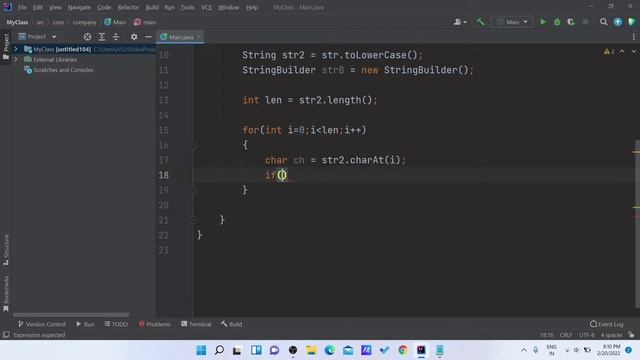Collapse all in Project panel
The height and width of the screenshot is (360, 640).
coord(116,37)
